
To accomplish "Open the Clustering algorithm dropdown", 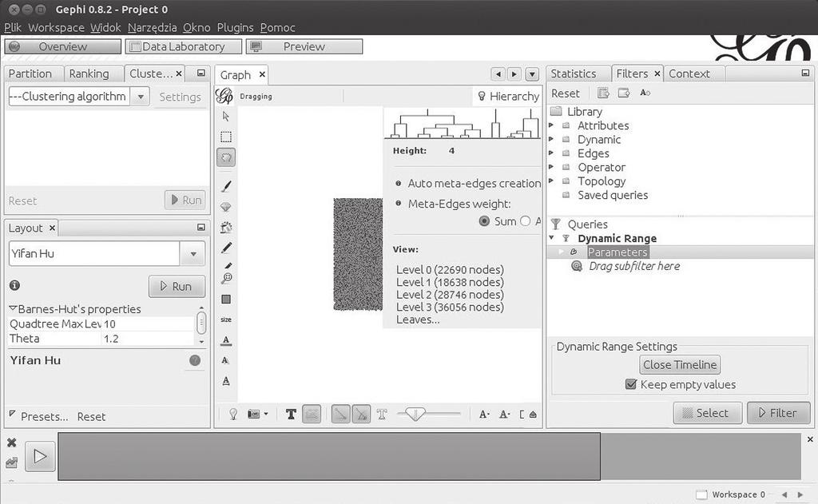I will point(141,97).
